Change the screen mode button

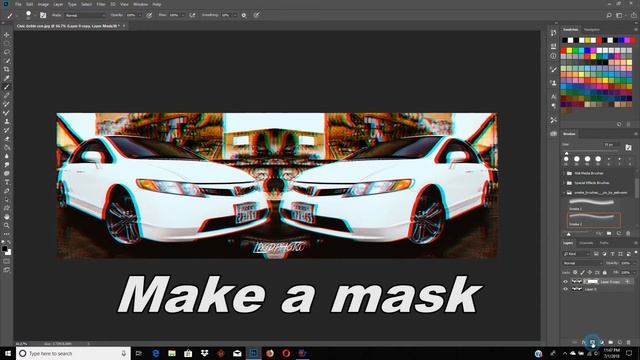pyautogui.click(x=7, y=270)
